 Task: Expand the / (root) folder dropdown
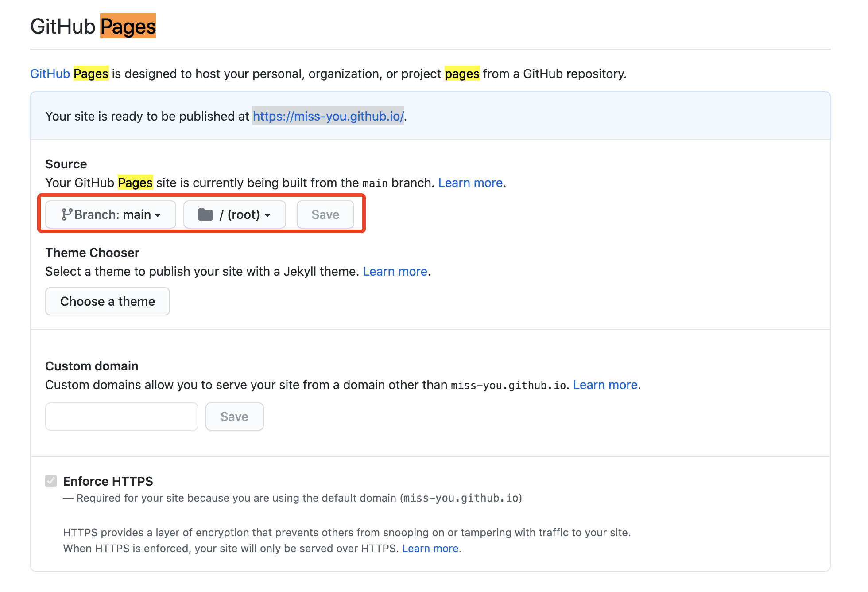point(235,215)
